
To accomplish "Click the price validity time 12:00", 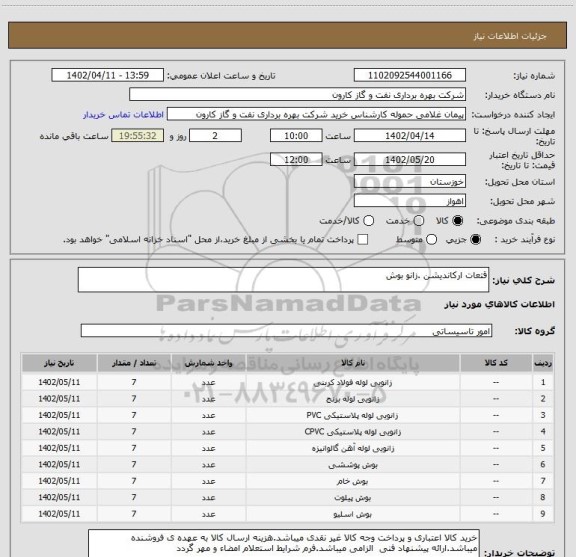I will tap(296, 159).
